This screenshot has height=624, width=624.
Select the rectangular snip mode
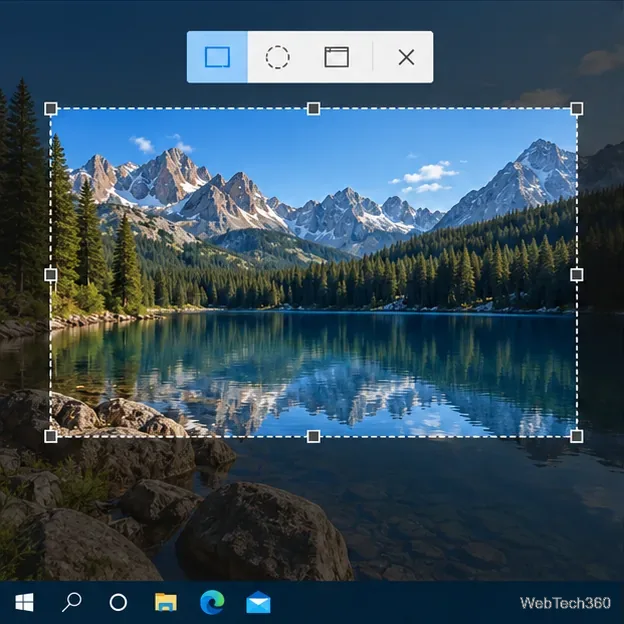pyautogui.click(x=217, y=57)
